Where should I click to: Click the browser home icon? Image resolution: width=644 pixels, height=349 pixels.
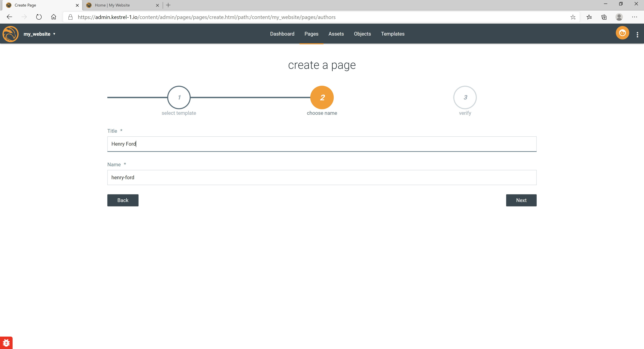(x=53, y=17)
